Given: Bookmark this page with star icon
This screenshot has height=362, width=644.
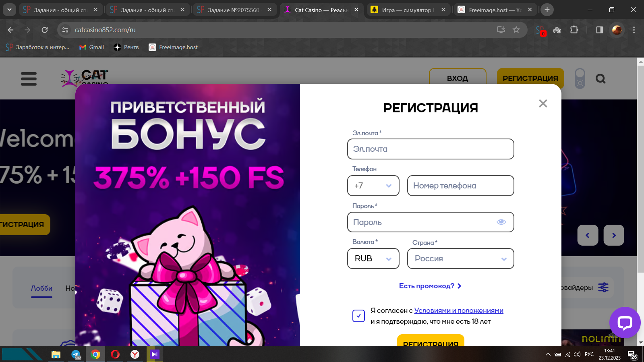Looking at the screenshot, I should [516, 30].
